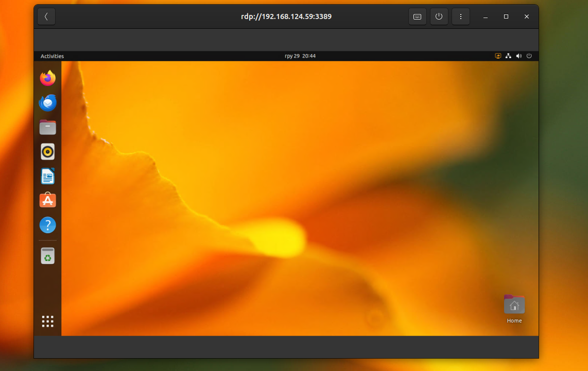Go back with the header arrow button

tap(46, 16)
